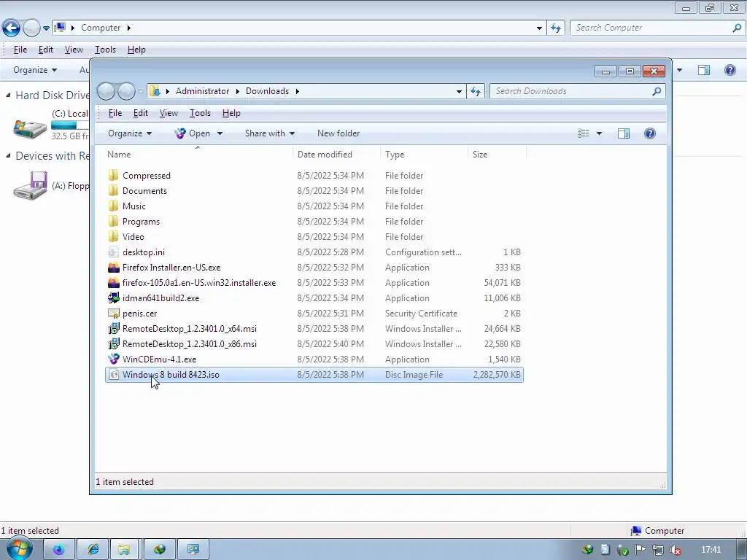Select the Music folder icon
Viewport: 747px width, 560px height.
point(113,206)
